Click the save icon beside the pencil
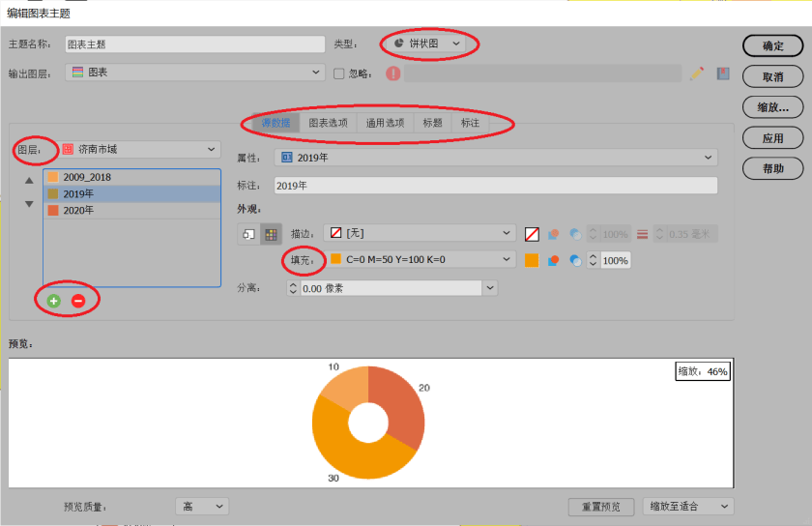 (722, 73)
